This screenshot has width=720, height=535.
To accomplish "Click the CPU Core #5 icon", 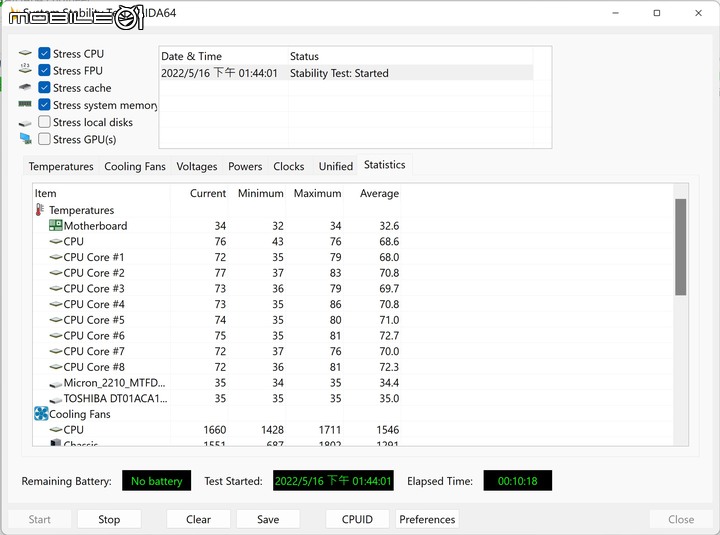I will pyautogui.click(x=56, y=320).
